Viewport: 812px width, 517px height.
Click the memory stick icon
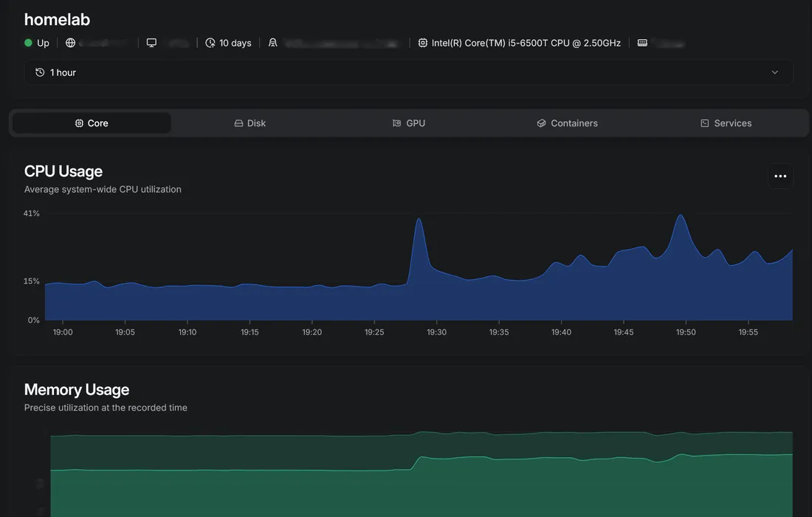coord(642,43)
